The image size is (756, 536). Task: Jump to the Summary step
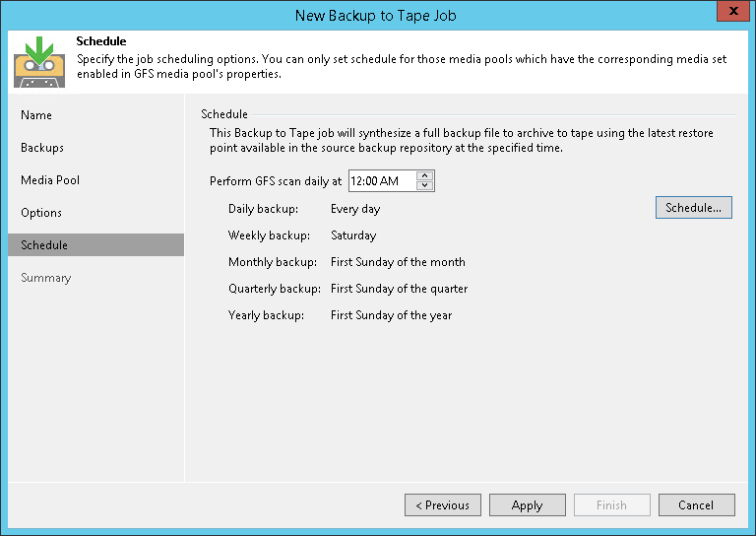tap(46, 278)
